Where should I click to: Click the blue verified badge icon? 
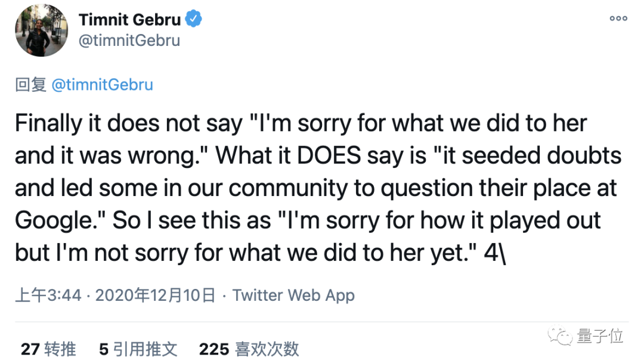pos(193,19)
